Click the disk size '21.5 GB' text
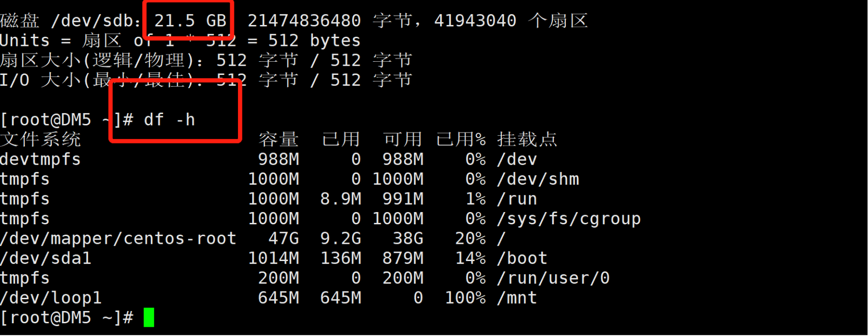Viewport: 868px width, 336px height. coord(190,21)
